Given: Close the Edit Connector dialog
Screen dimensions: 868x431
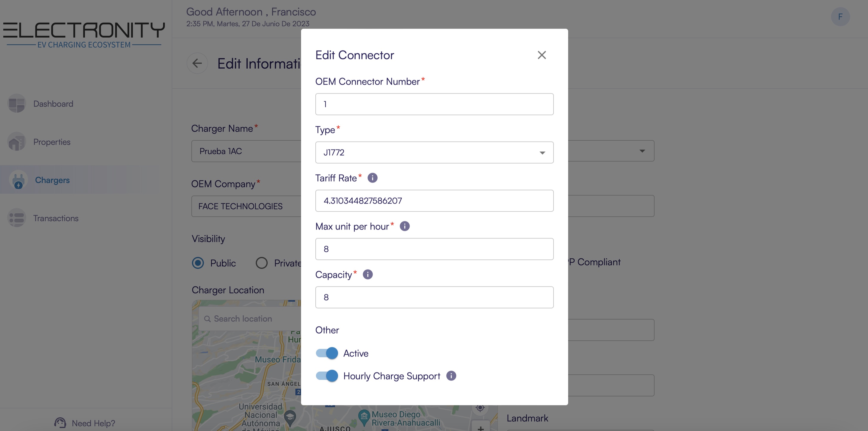Looking at the screenshot, I should [542, 55].
